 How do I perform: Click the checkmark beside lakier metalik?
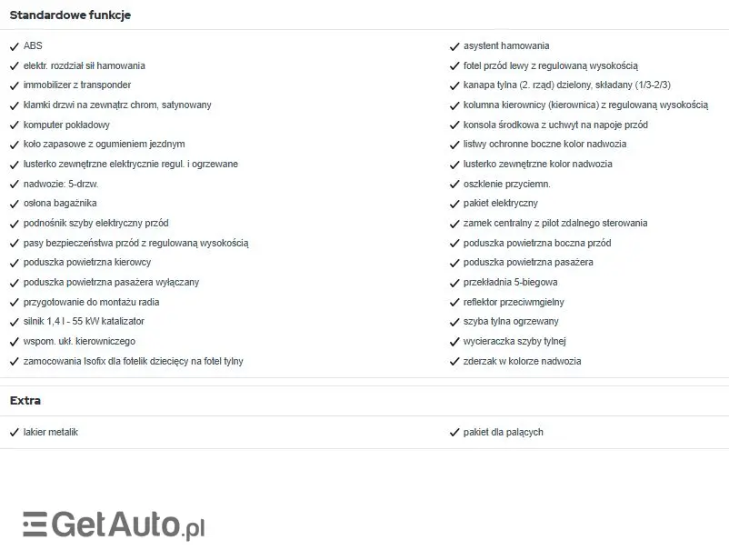(x=15, y=433)
